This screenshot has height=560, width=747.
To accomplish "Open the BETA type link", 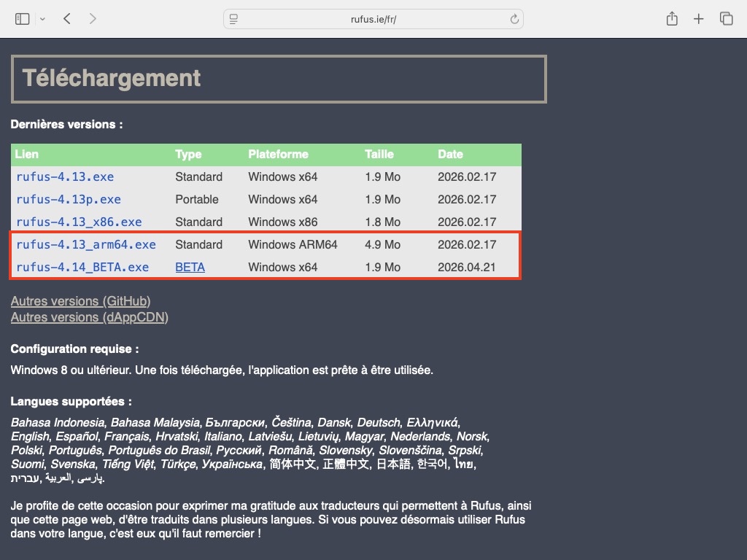I will pyautogui.click(x=190, y=267).
